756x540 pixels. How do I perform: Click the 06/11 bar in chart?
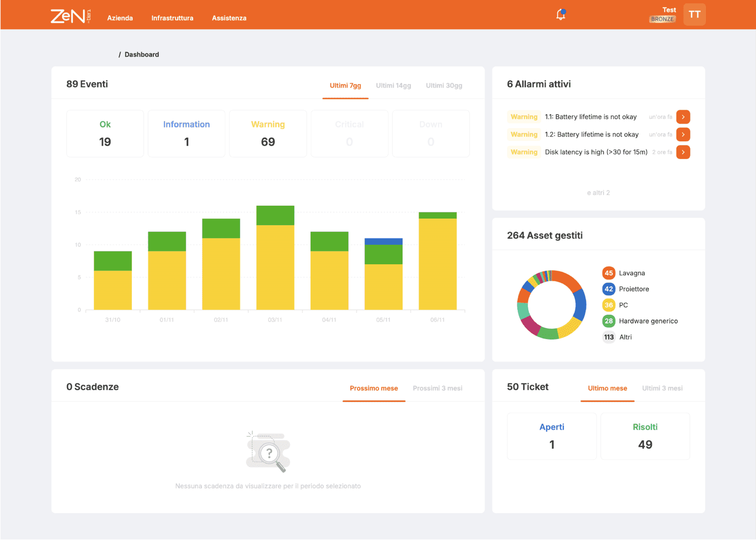(437, 262)
